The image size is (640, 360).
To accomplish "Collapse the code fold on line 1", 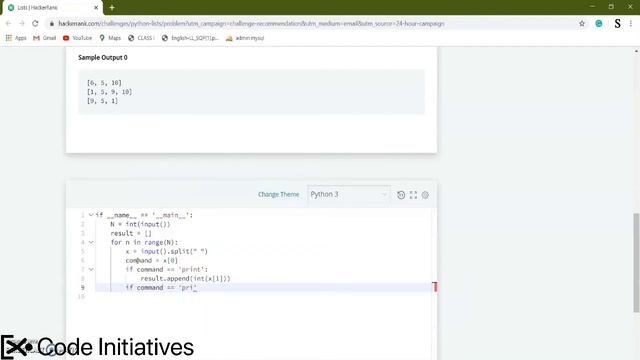I will tap(91, 215).
